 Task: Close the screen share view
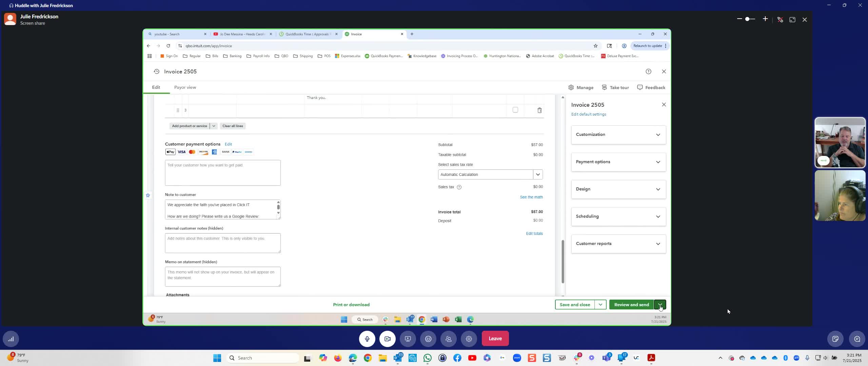pyautogui.click(x=805, y=20)
